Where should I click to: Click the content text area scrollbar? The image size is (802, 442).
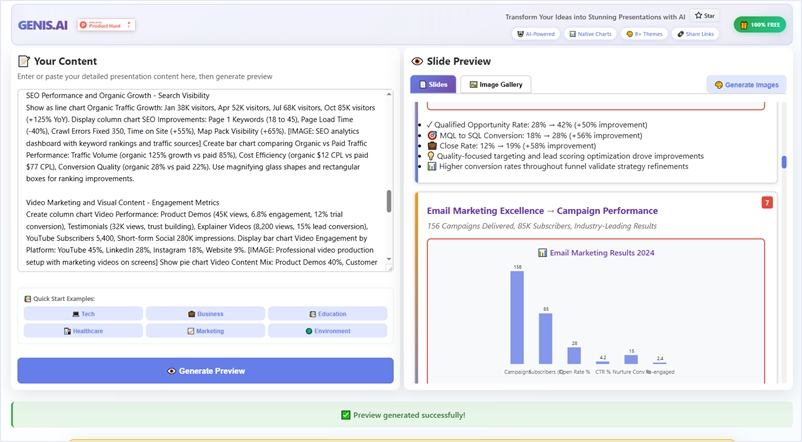click(389, 201)
